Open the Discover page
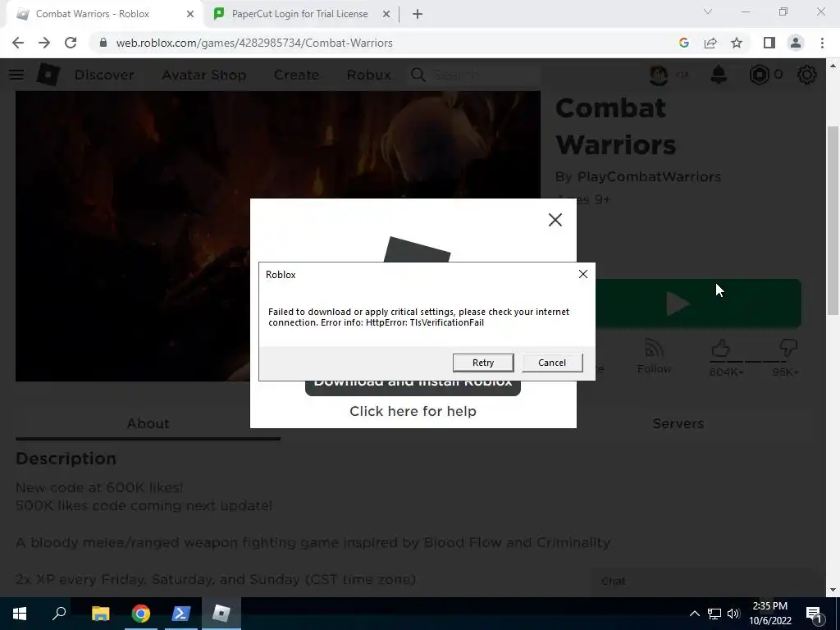Viewport: 840px width, 630px height. click(104, 75)
